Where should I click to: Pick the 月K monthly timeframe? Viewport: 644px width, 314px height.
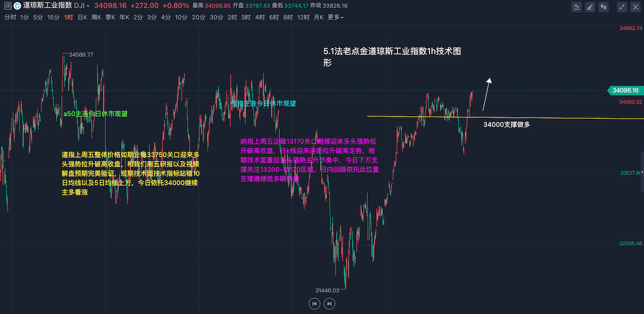318,17
